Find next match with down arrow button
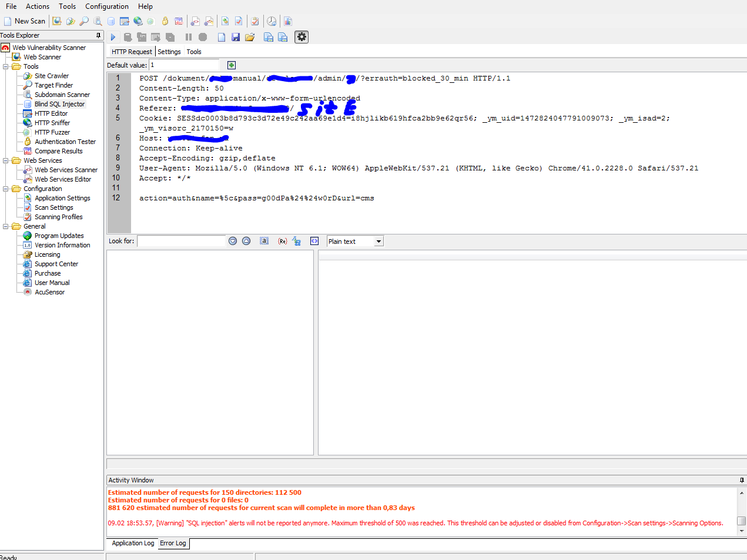Screen dimensions: 747x560 pyautogui.click(x=233, y=241)
